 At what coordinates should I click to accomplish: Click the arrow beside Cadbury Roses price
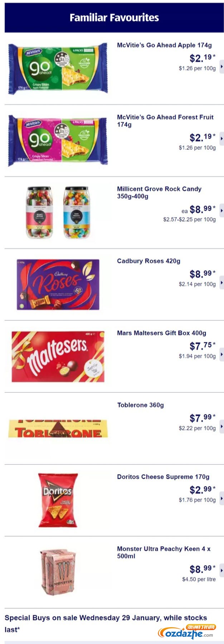tap(221, 283)
